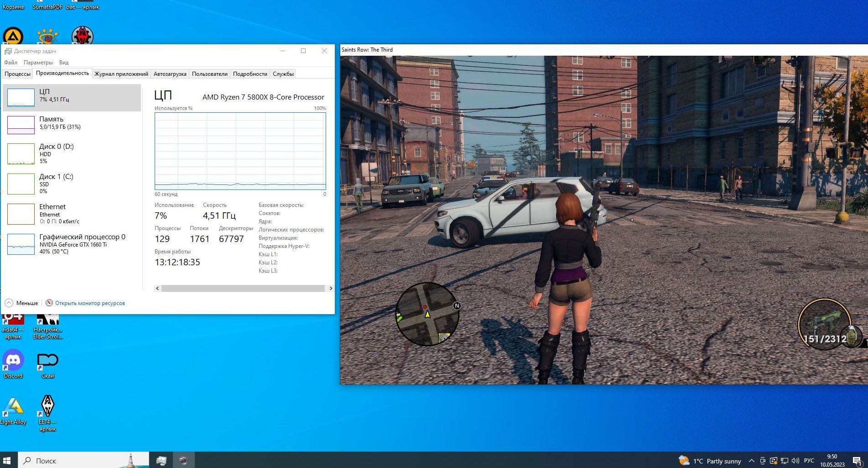Expand the hidden system tray icons
The image size is (868, 468).
click(x=751, y=461)
